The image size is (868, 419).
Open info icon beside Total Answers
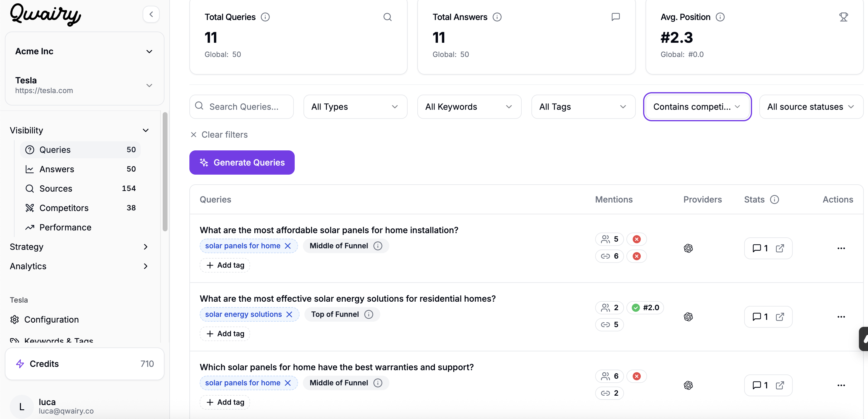click(497, 17)
